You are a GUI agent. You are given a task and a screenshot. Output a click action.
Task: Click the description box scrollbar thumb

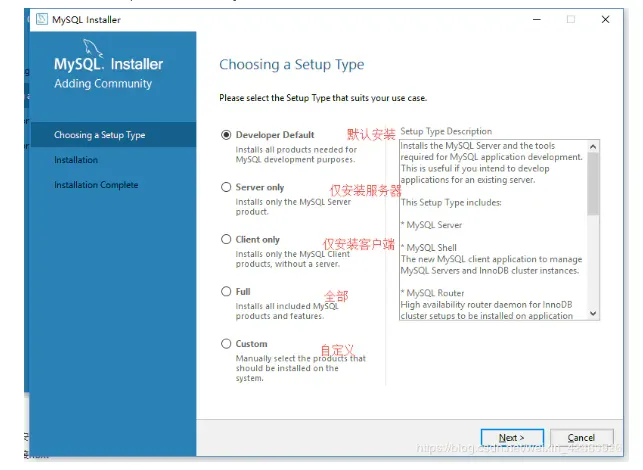(593, 184)
